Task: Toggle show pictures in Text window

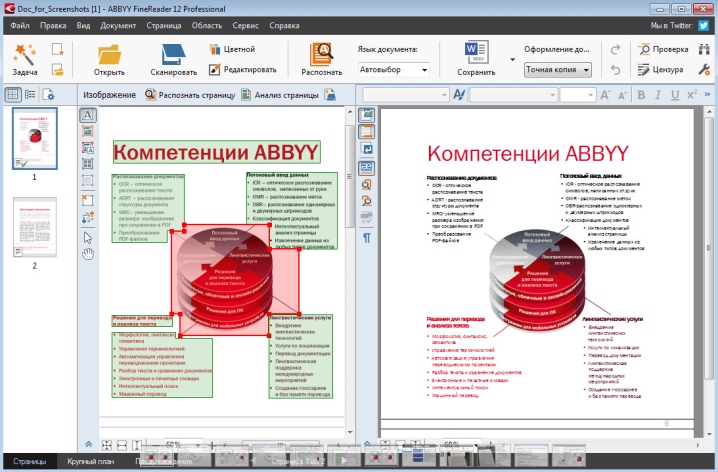Action: (x=366, y=115)
